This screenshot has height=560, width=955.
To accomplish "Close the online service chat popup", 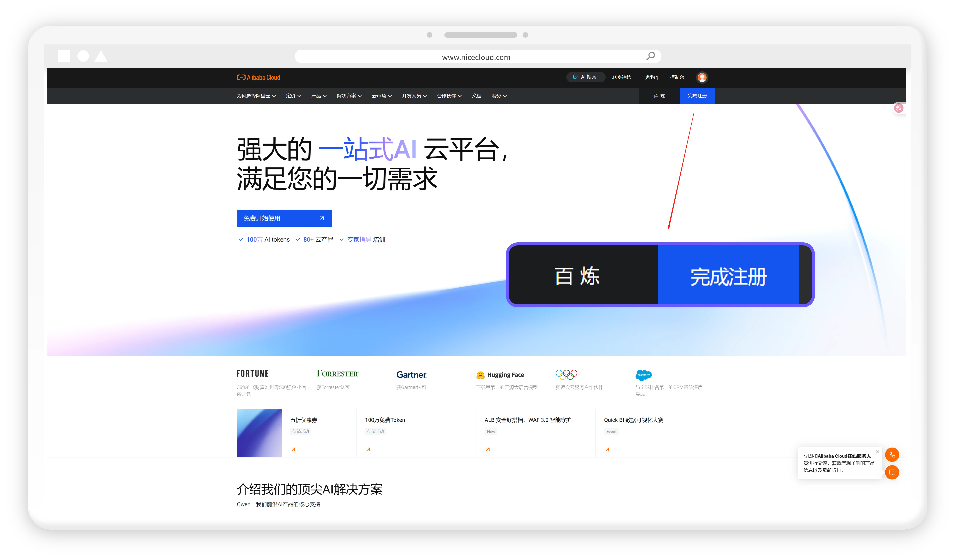I will coord(877,452).
